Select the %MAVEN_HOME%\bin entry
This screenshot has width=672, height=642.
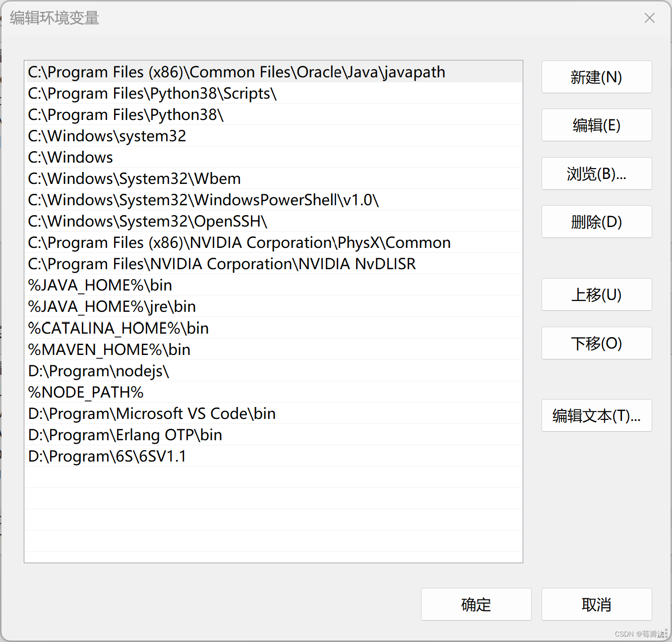click(108, 350)
